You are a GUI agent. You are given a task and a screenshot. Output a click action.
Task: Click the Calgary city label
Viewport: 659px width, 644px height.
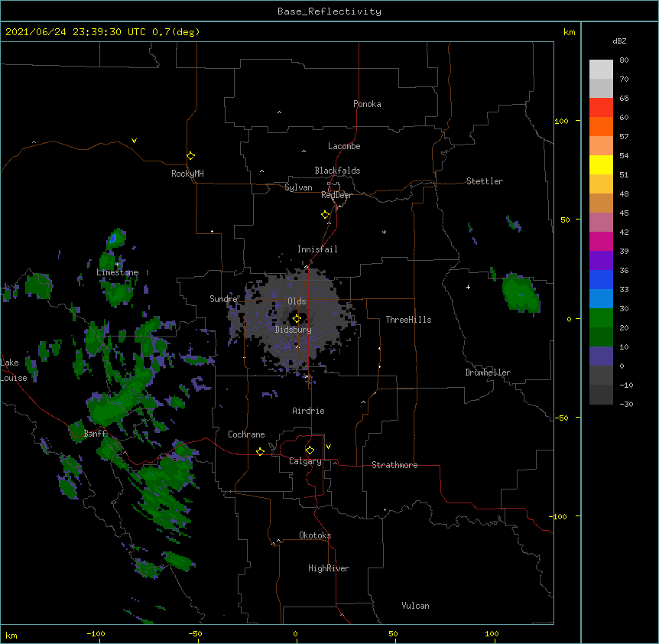tap(305, 461)
